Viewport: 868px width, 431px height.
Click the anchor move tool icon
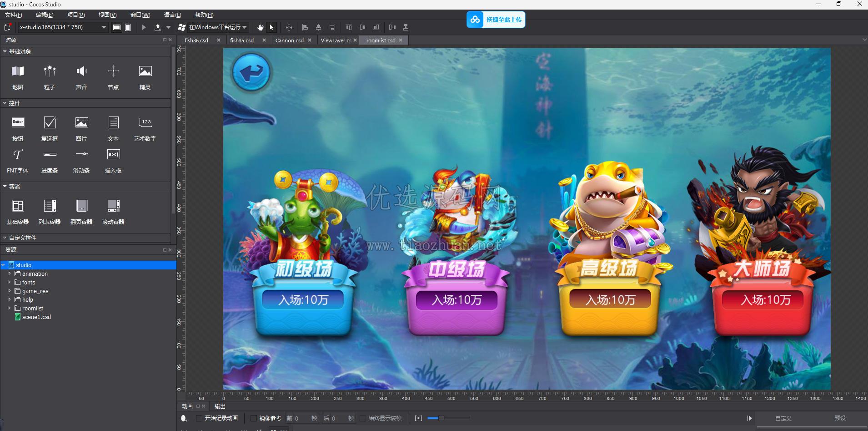pyautogui.click(x=289, y=27)
